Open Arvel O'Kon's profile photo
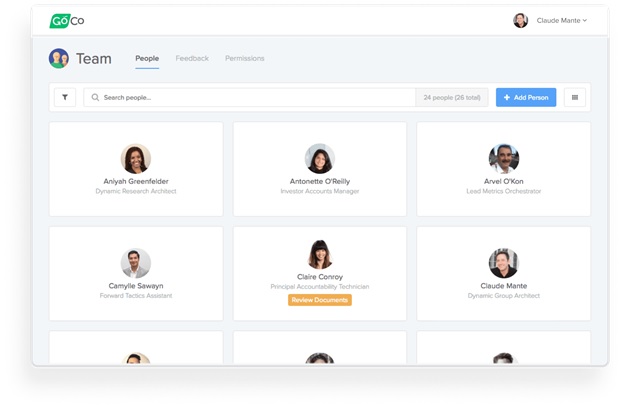The image size is (640, 408). click(x=504, y=159)
